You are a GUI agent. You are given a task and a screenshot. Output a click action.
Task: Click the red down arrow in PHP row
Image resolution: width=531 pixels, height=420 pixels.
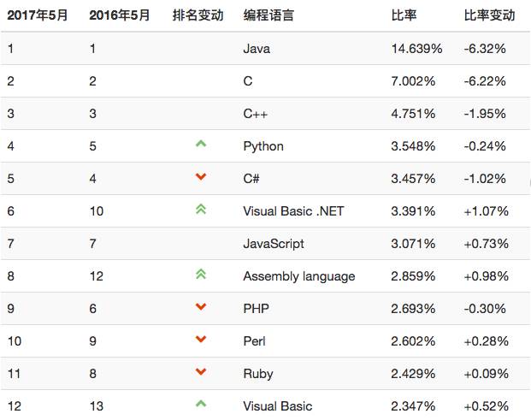201,307
